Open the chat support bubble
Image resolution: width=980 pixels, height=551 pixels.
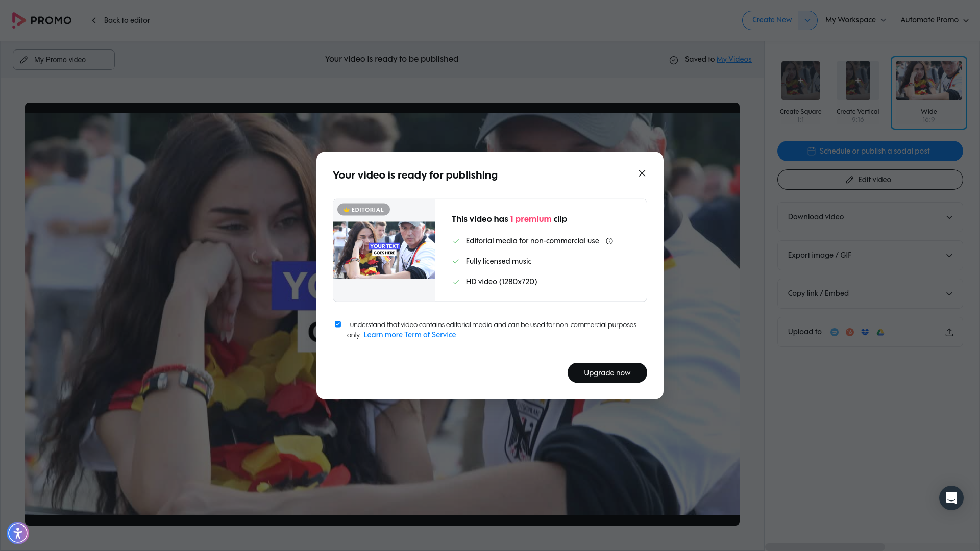point(951,498)
